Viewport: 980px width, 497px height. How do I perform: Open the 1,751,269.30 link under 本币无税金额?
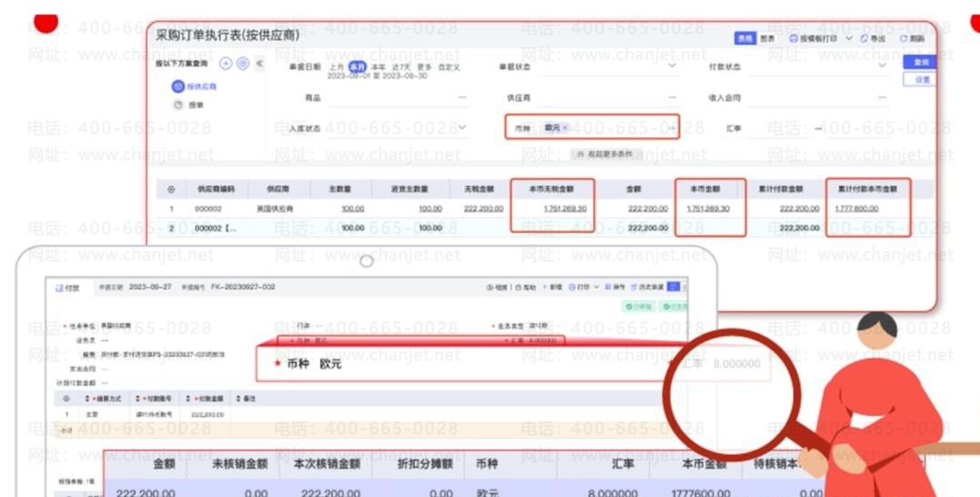(x=565, y=208)
